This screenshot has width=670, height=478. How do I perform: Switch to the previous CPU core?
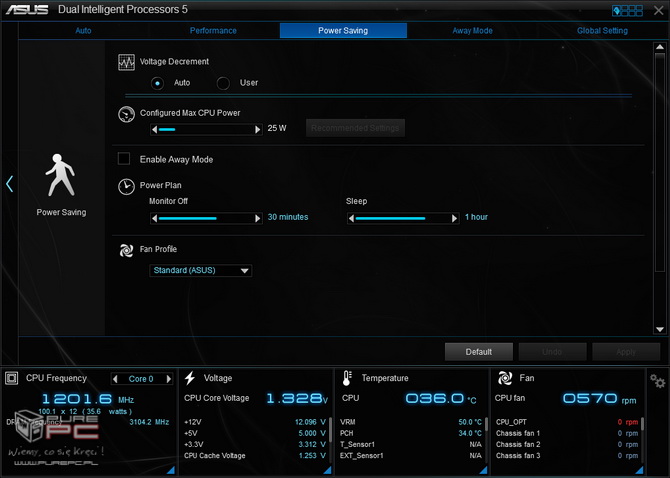point(115,379)
